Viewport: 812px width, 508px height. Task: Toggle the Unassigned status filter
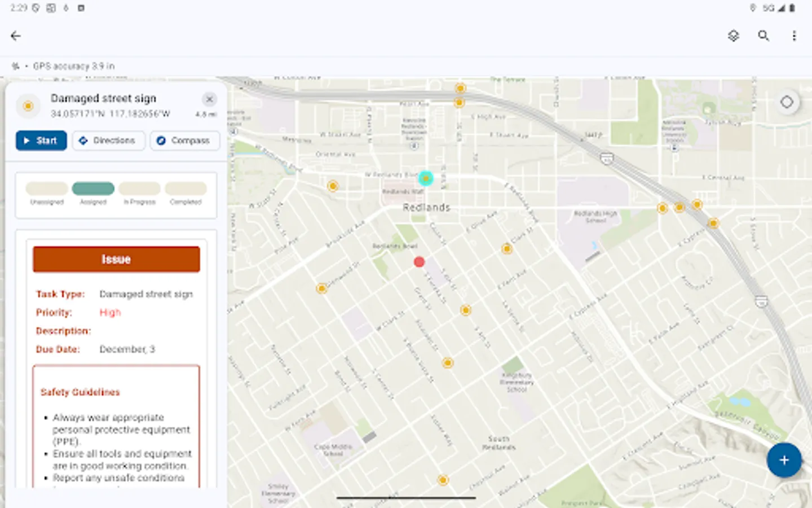[46, 189]
